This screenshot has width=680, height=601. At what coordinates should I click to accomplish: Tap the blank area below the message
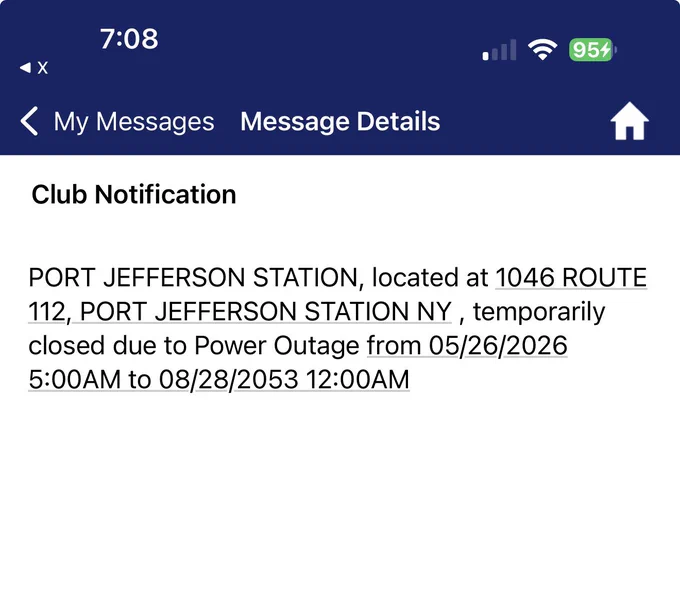340,494
